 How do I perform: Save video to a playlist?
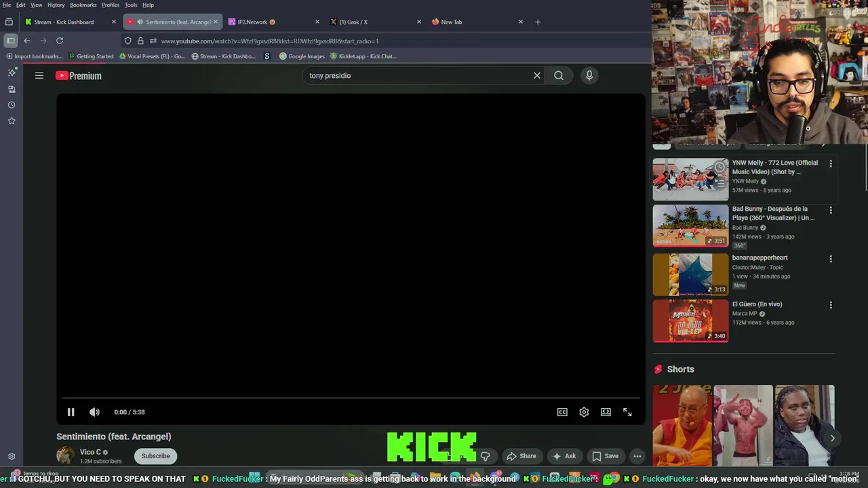tap(606, 456)
